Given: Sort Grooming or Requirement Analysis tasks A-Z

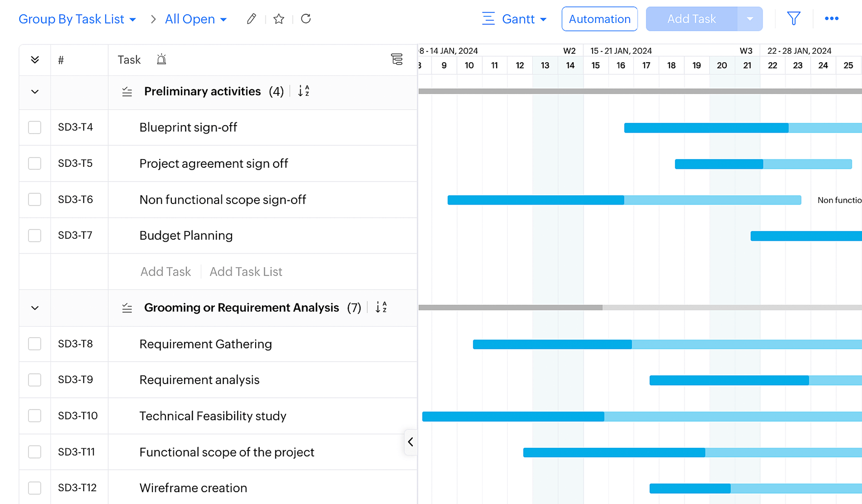Looking at the screenshot, I should [381, 308].
